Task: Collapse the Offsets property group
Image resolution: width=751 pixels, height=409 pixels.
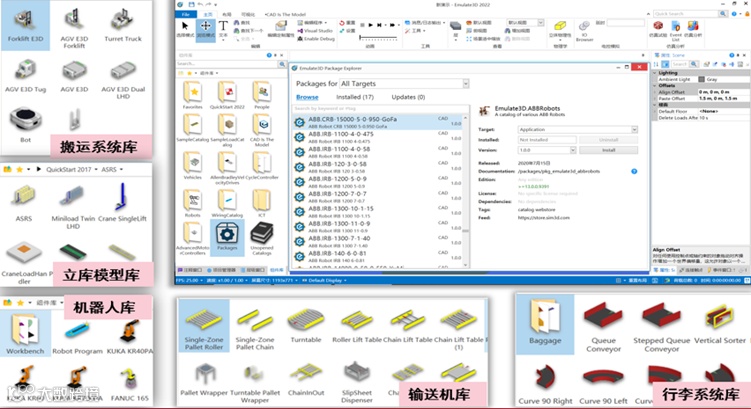Action: (655, 86)
